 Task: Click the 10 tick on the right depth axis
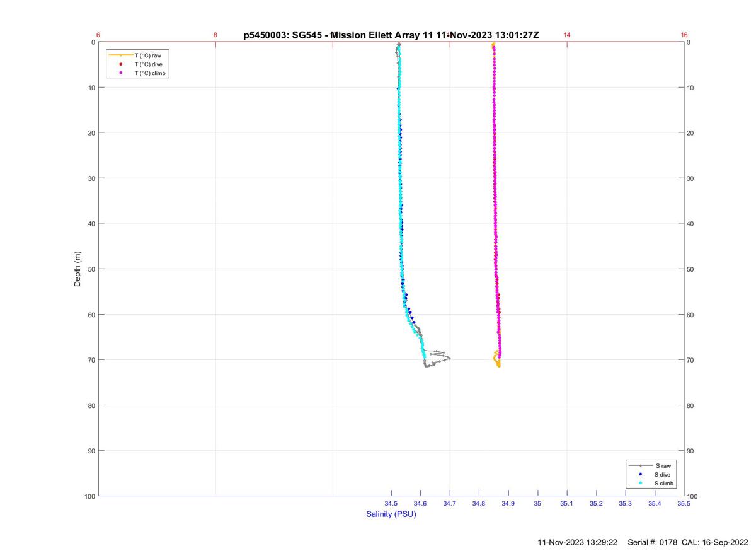click(692, 88)
